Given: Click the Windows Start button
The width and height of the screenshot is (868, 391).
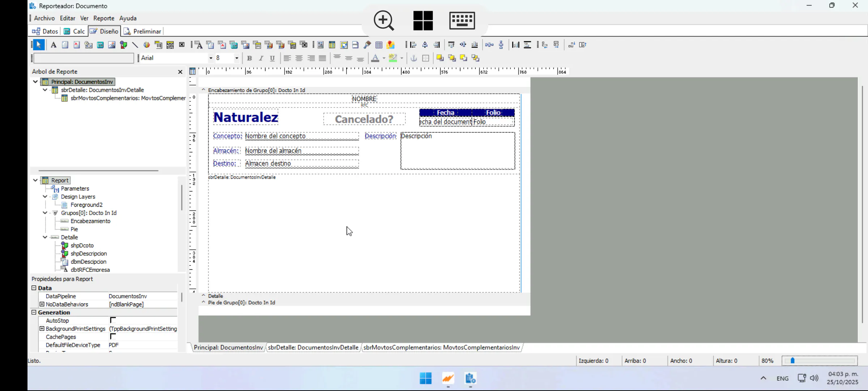Looking at the screenshot, I should (x=426, y=378).
